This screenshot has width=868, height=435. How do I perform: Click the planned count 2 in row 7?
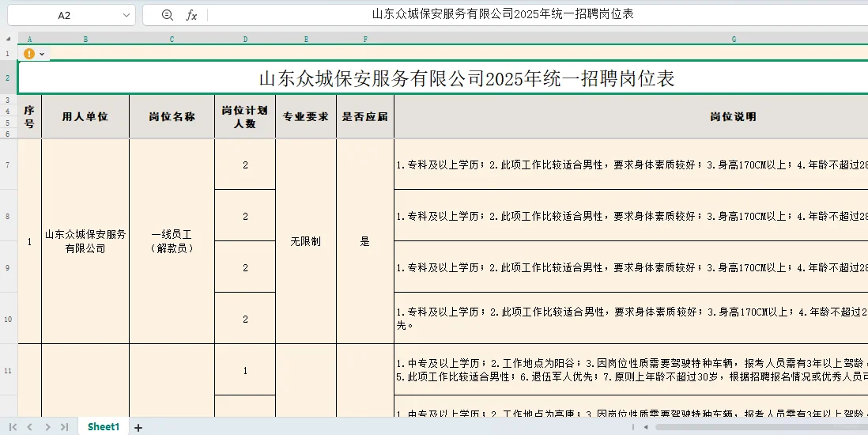pyautogui.click(x=245, y=165)
